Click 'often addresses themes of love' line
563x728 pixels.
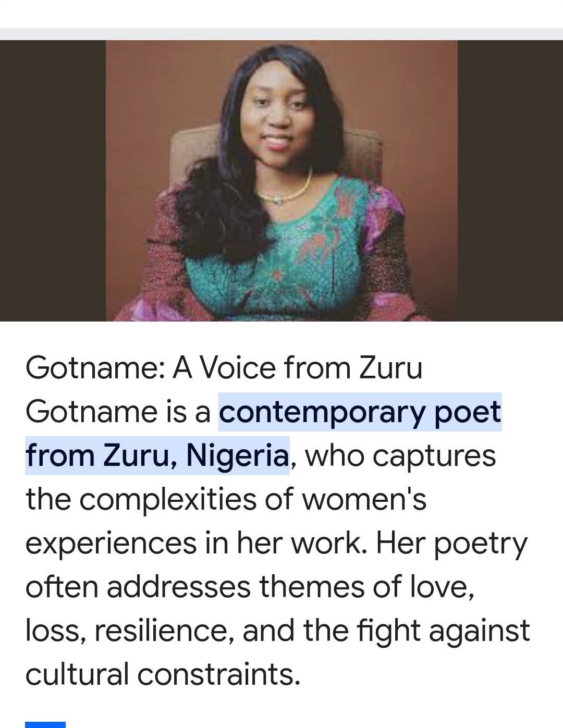[x=249, y=587]
